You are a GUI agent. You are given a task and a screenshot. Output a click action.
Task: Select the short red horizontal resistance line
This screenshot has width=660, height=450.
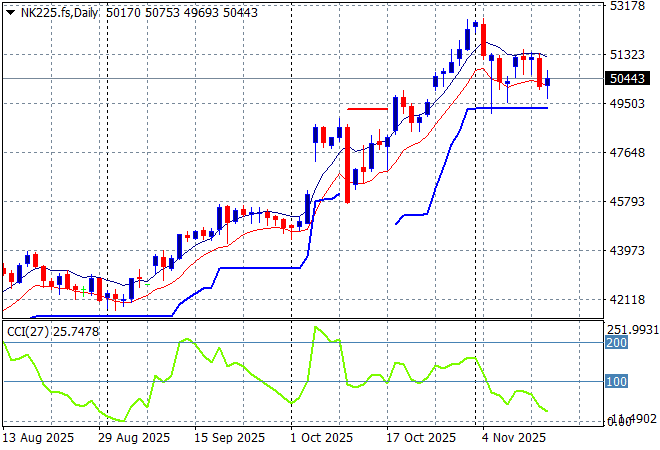pyautogui.click(x=367, y=108)
